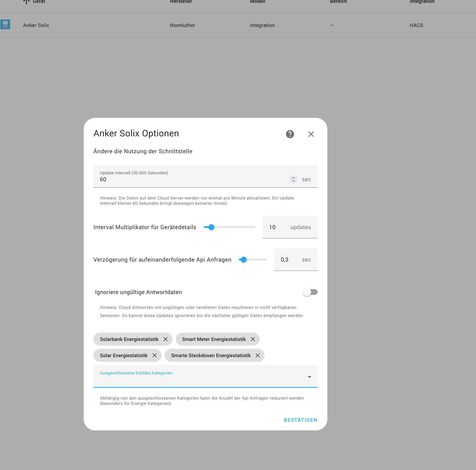
Task: Click the thomluther manufacturer cell
Action: pos(182,25)
